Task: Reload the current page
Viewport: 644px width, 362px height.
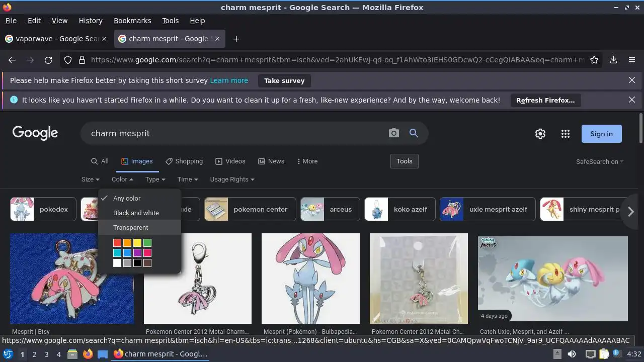Action: tap(48, 60)
